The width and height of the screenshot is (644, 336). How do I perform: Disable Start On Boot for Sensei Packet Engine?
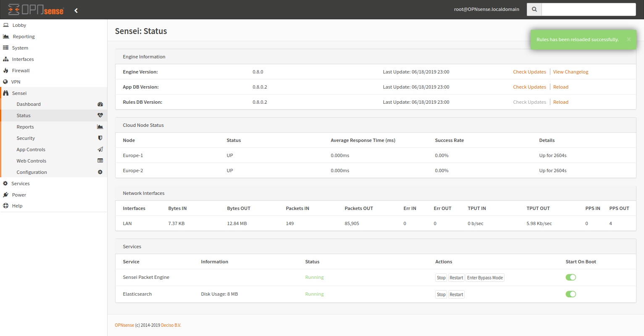click(x=570, y=277)
